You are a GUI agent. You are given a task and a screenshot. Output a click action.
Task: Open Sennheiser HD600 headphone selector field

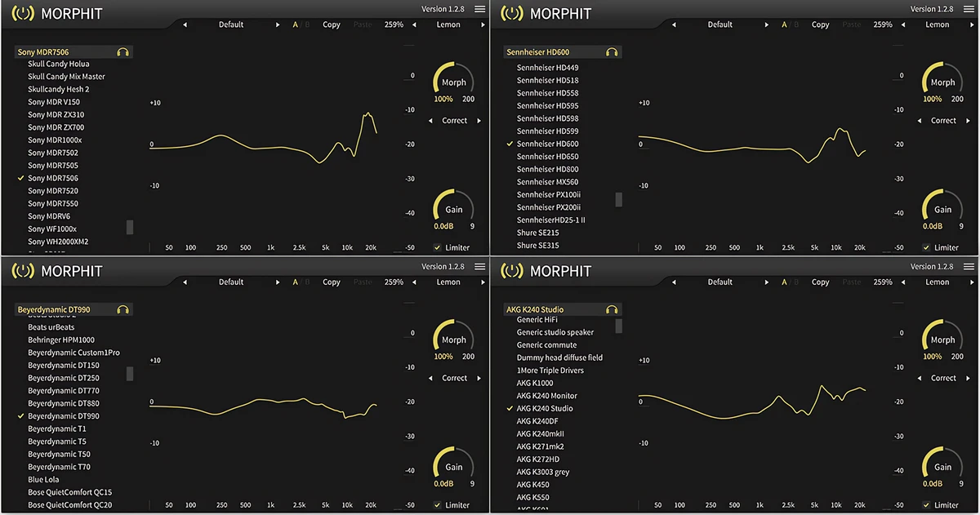coord(563,52)
